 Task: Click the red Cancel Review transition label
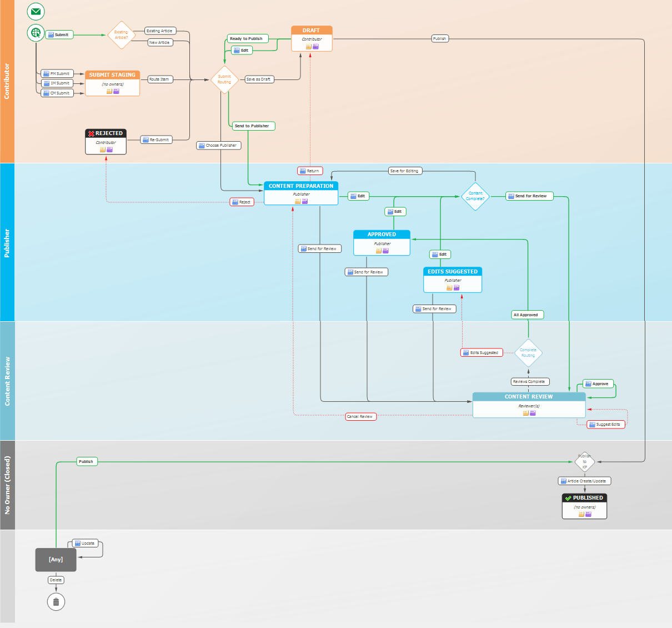tap(360, 416)
